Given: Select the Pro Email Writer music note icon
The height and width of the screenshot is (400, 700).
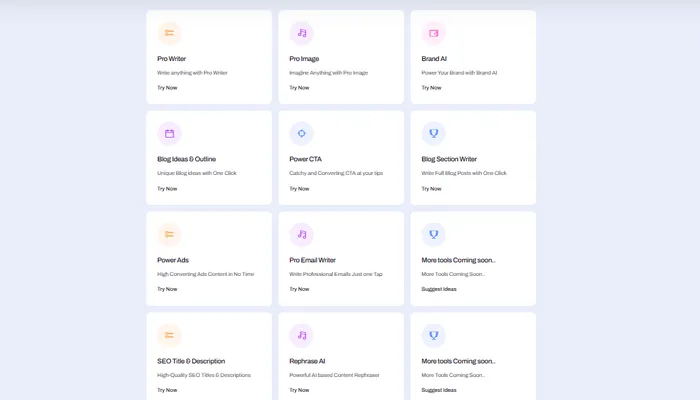Looking at the screenshot, I should click(301, 234).
